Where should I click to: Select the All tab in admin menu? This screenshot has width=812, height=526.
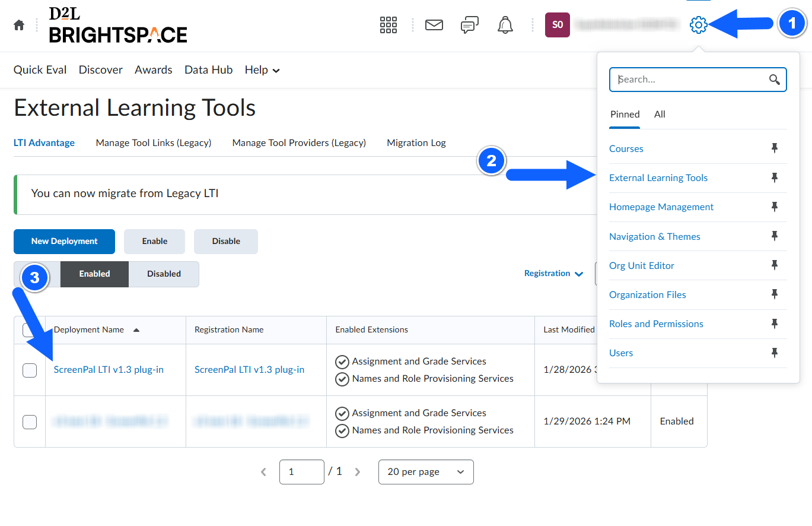660,115
